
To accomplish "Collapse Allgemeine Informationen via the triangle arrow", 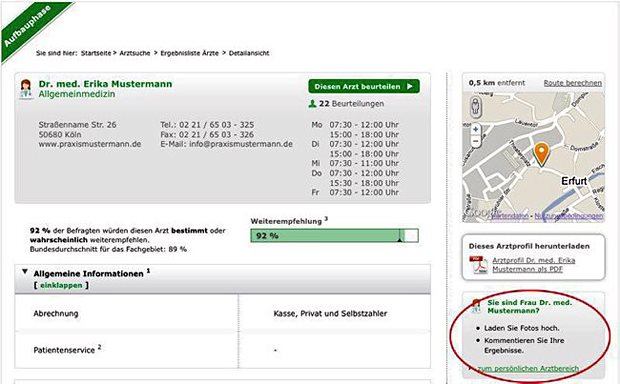I will click(25, 272).
